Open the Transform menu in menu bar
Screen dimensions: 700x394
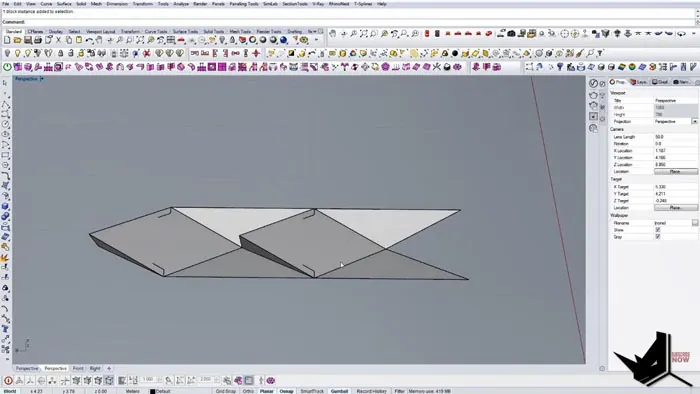click(143, 4)
